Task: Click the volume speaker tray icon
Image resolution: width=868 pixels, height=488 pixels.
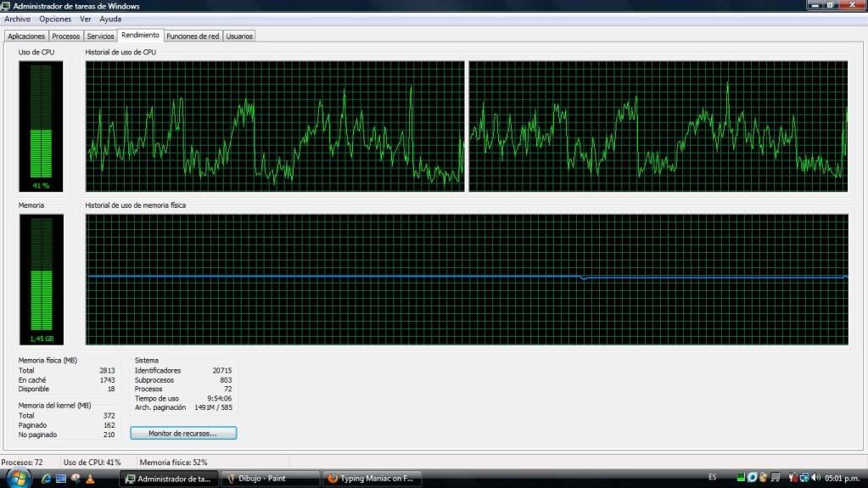Action: [x=815, y=478]
